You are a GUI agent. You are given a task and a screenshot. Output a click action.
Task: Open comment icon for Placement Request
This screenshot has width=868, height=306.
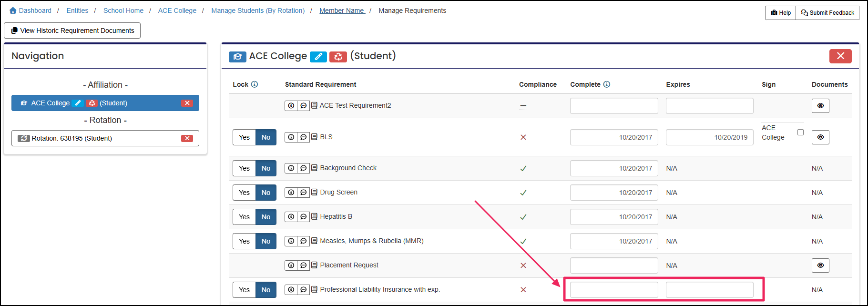click(303, 265)
